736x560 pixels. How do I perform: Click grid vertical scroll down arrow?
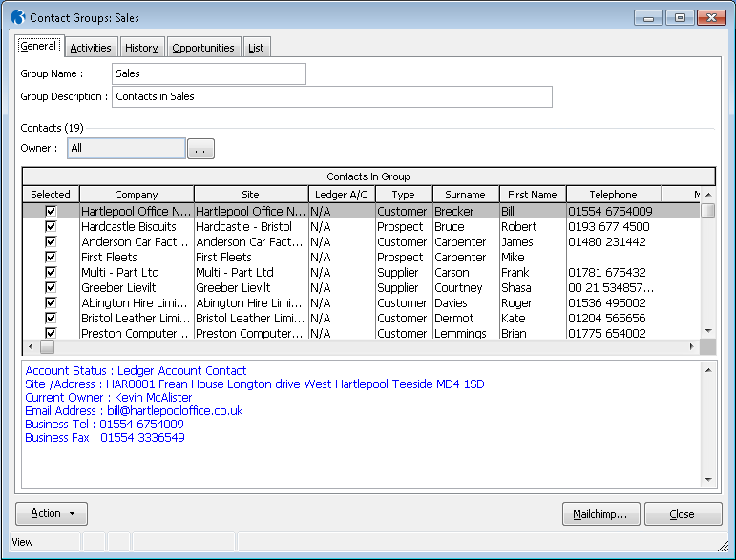(x=708, y=331)
